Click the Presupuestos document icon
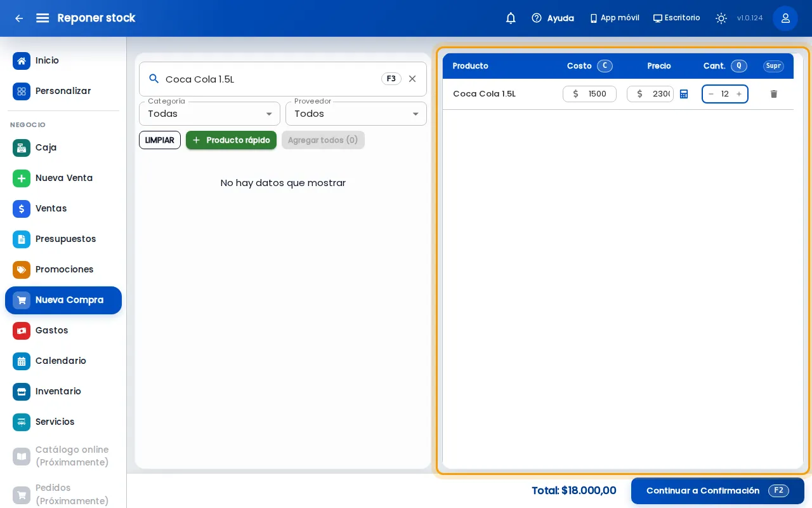The height and width of the screenshot is (508, 812). 22,239
